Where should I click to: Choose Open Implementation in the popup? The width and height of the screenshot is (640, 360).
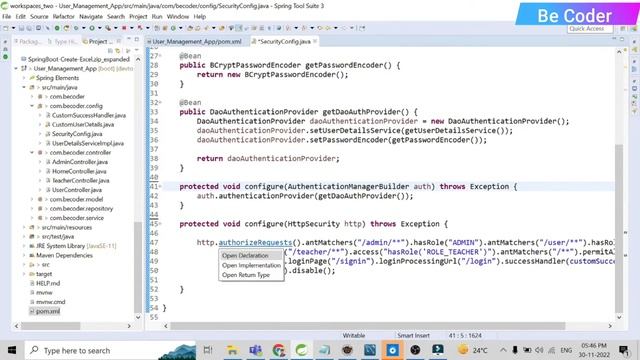[251, 265]
